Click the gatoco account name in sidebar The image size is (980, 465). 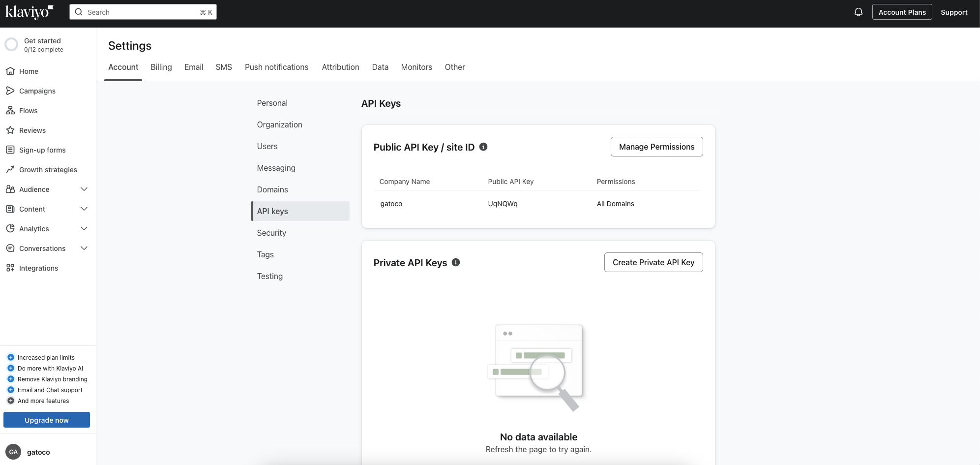click(38, 452)
